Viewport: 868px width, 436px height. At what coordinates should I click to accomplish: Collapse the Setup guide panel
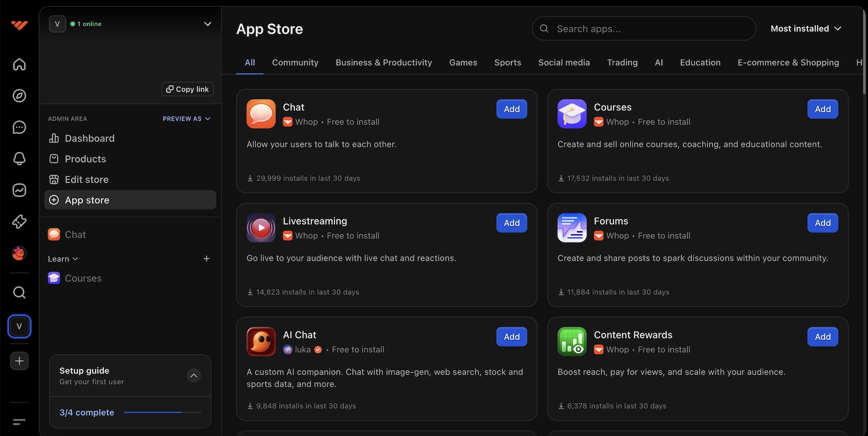click(194, 376)
